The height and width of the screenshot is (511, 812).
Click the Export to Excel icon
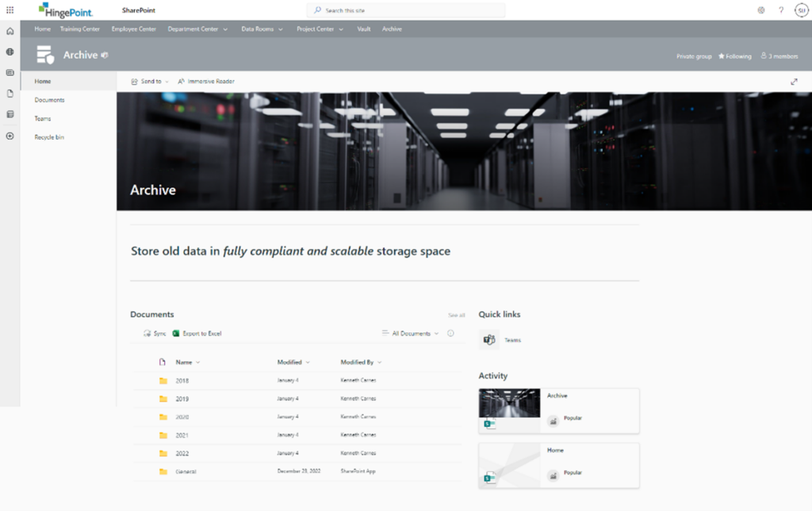(x=176, y=333)
